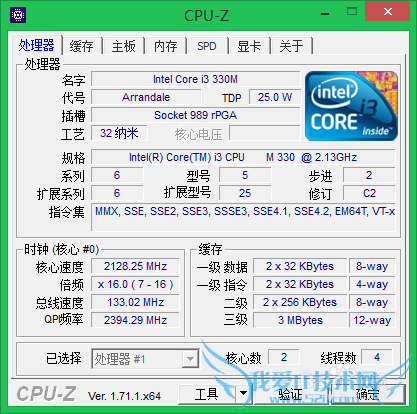
Task: Open the 内存 tab
Action: coord(166,46)
